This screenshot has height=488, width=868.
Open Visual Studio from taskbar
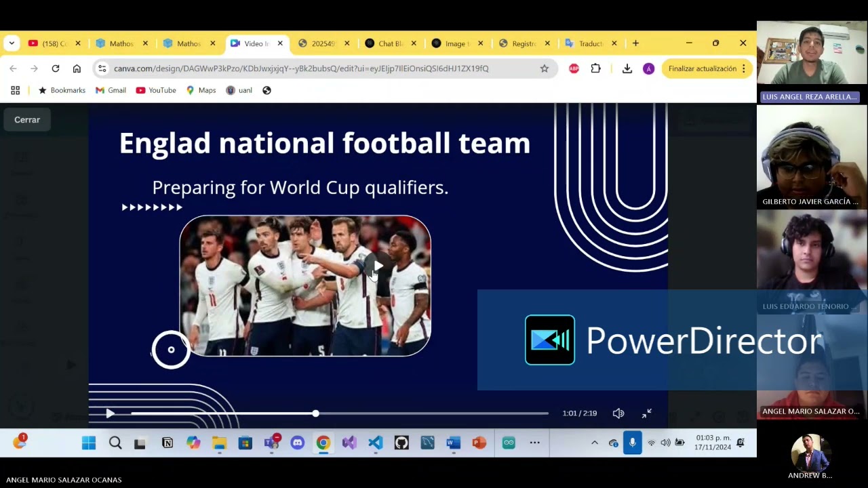pos(349,443)
